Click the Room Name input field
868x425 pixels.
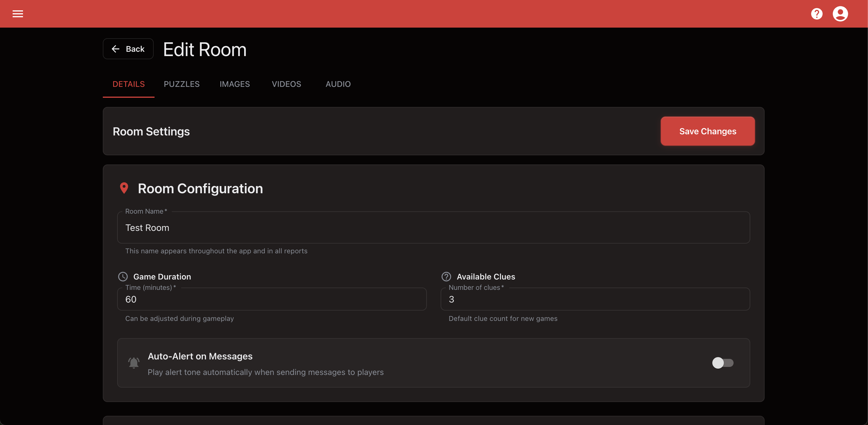(433, 228)
